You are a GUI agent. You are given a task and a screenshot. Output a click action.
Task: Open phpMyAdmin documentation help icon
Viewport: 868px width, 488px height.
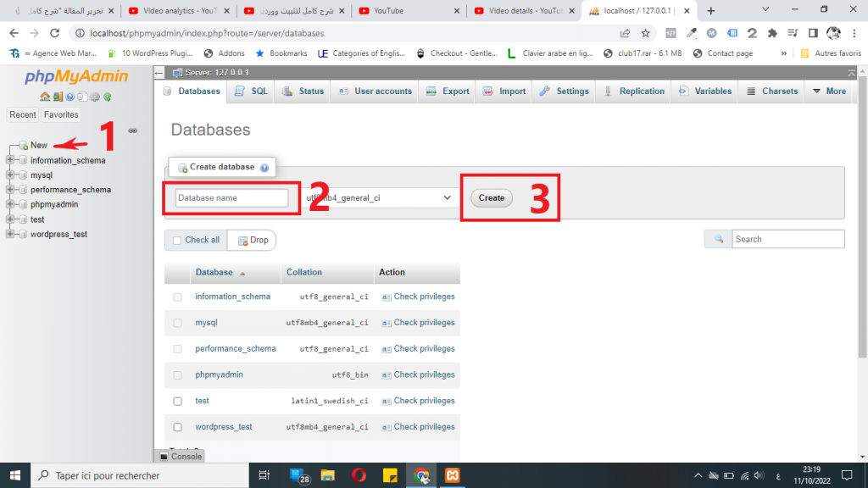pyautogui.click(x=70, y=97)
